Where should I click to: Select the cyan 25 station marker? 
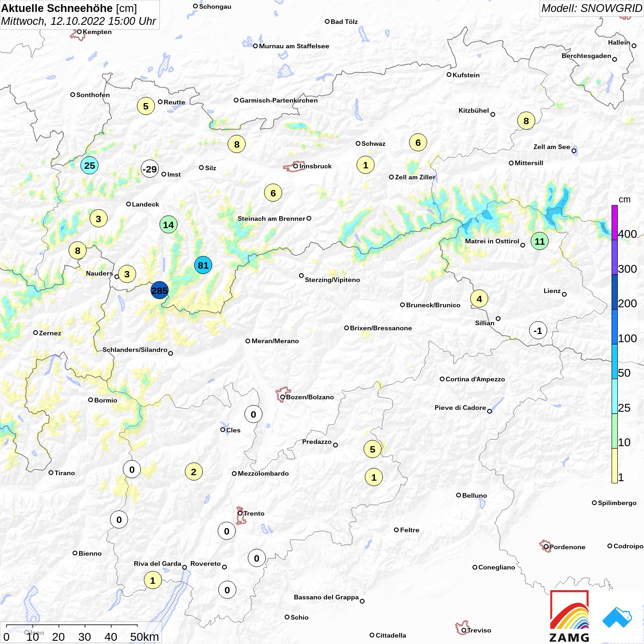pos(89,165)
